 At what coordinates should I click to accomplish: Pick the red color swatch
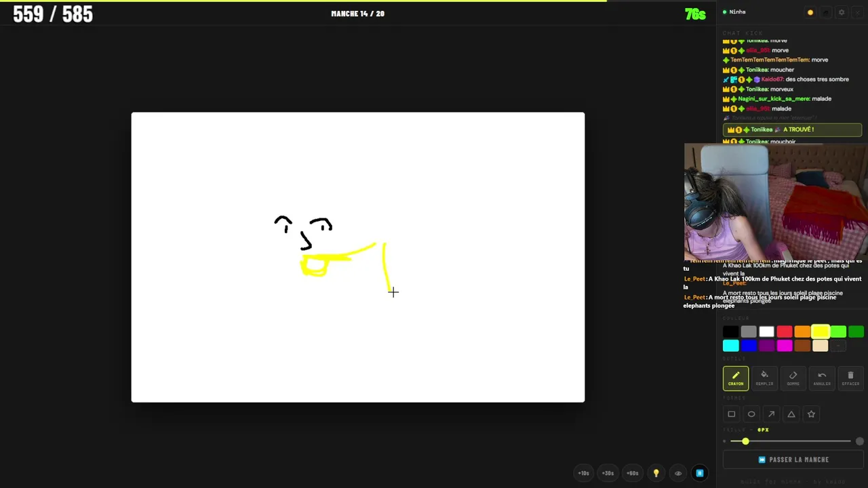(x=785, y=331)
